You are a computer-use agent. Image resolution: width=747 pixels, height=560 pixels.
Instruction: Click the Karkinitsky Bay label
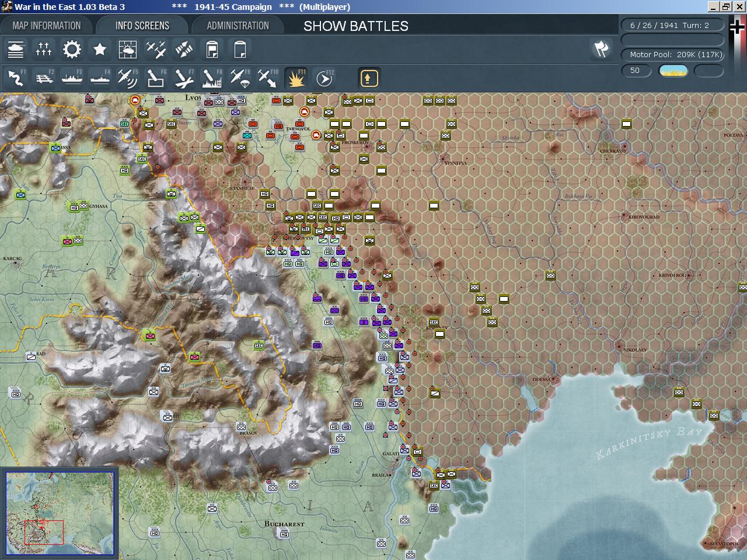coord(648,443)
